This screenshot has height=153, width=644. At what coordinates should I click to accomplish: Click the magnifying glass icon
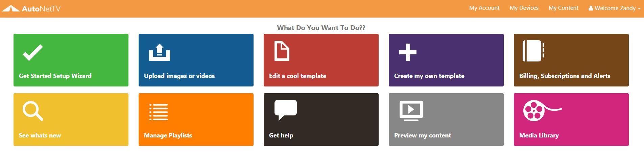pyautogui.click(x=33, y=111)
